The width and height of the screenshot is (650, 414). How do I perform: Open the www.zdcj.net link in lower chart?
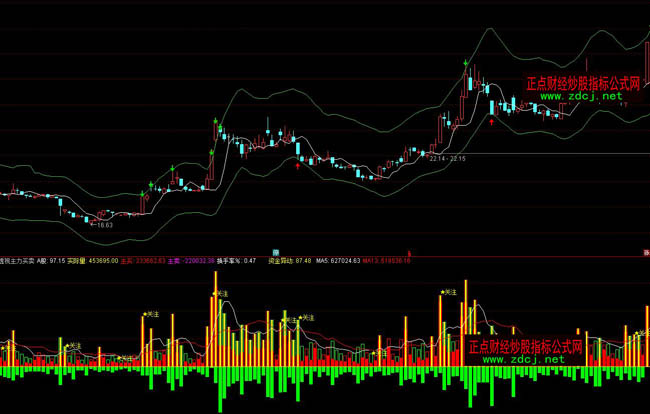pos(524,360)
